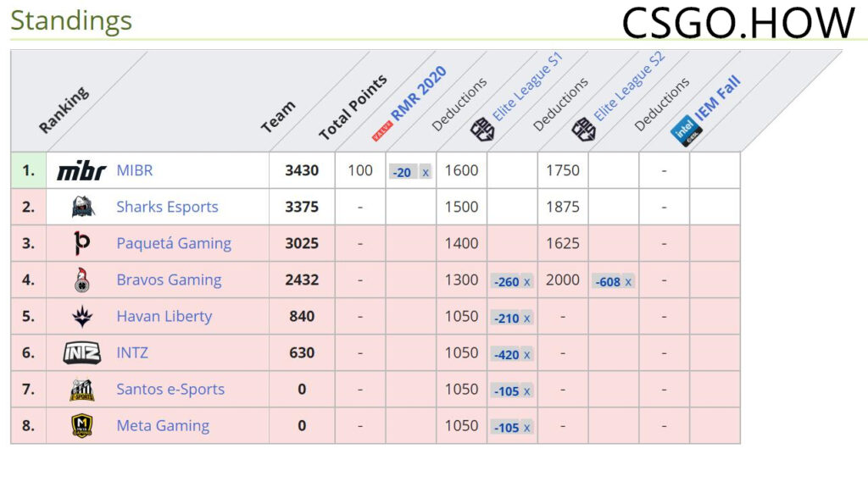Open the Elite League S2 header link
The height and width of the screenshot is (493, 868).
point(630,86)
